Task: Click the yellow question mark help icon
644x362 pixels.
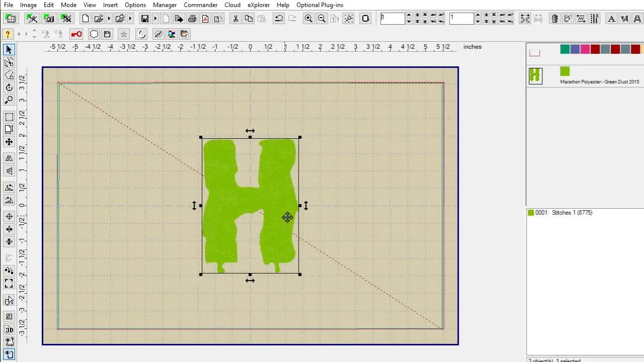Action: 8,34
